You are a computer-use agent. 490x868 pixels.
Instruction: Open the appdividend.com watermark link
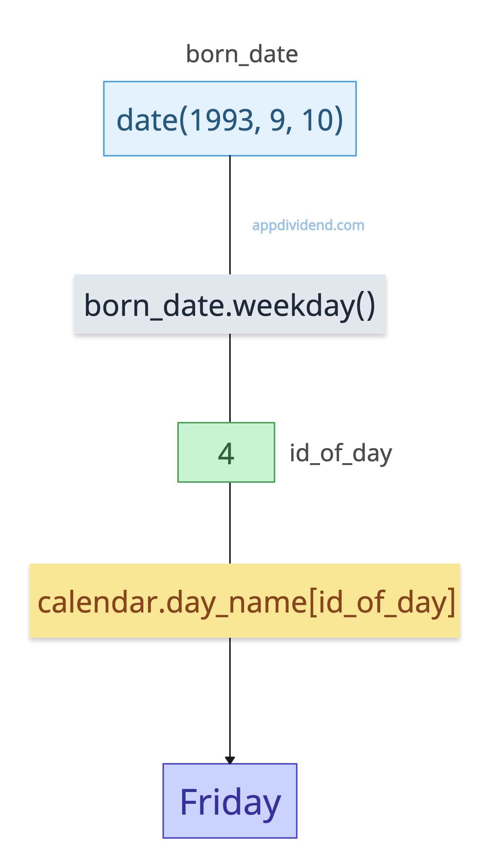click(308, 225)
